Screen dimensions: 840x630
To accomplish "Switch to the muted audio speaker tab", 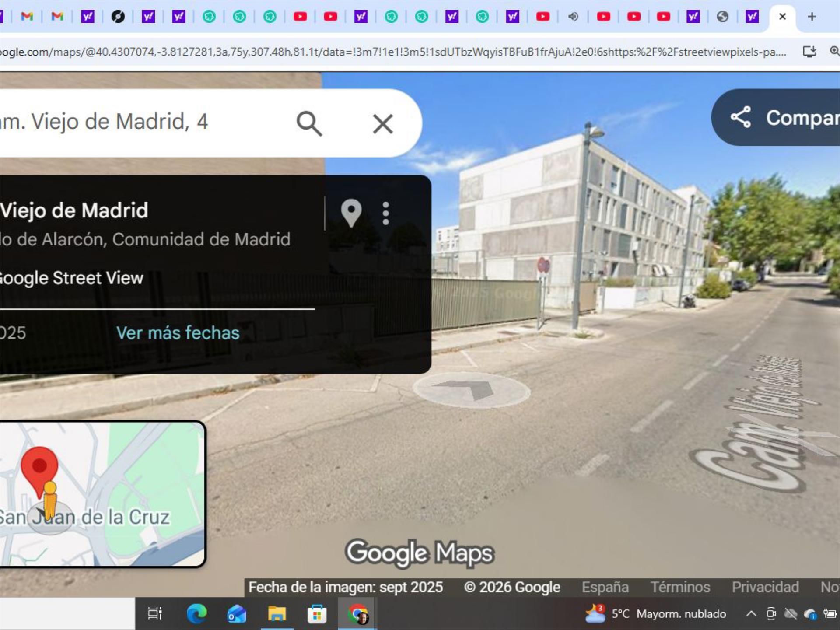I will point(573,17).
